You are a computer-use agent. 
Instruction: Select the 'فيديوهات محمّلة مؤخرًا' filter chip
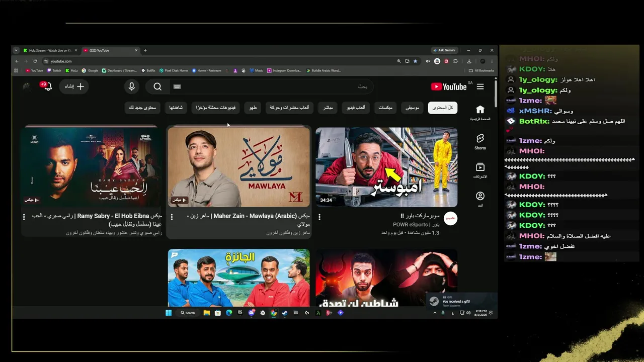(216, 108)
